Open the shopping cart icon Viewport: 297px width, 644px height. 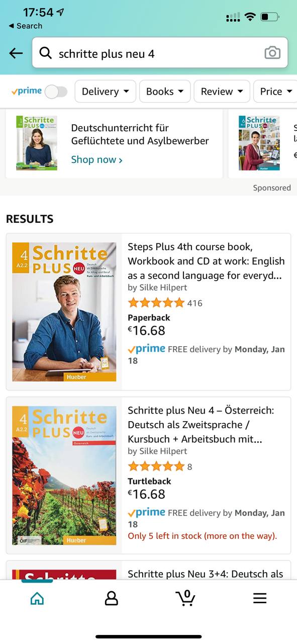coord(185,597)
